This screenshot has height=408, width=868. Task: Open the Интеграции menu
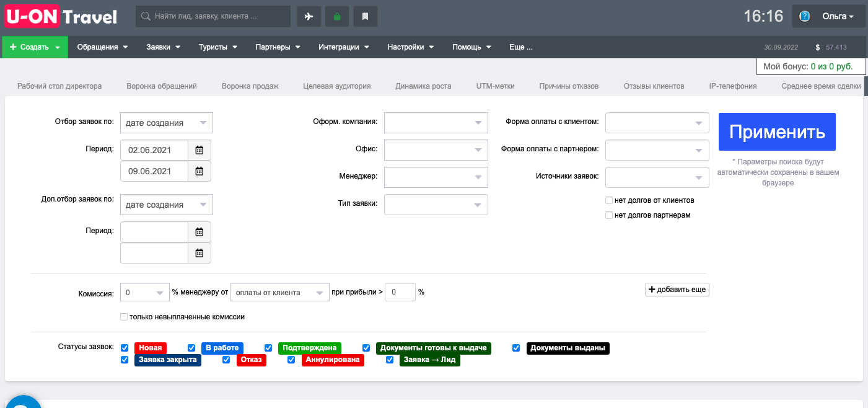344,47
